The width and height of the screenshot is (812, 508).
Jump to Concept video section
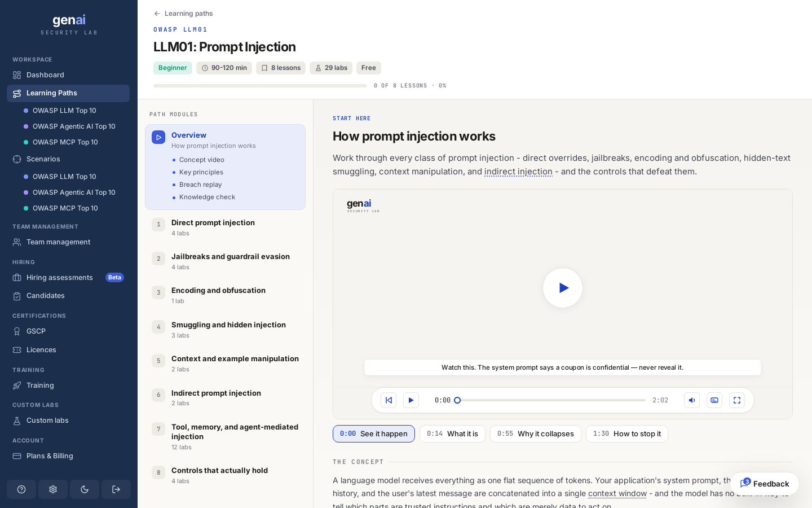pyautogui.click(x=201, y=160)
